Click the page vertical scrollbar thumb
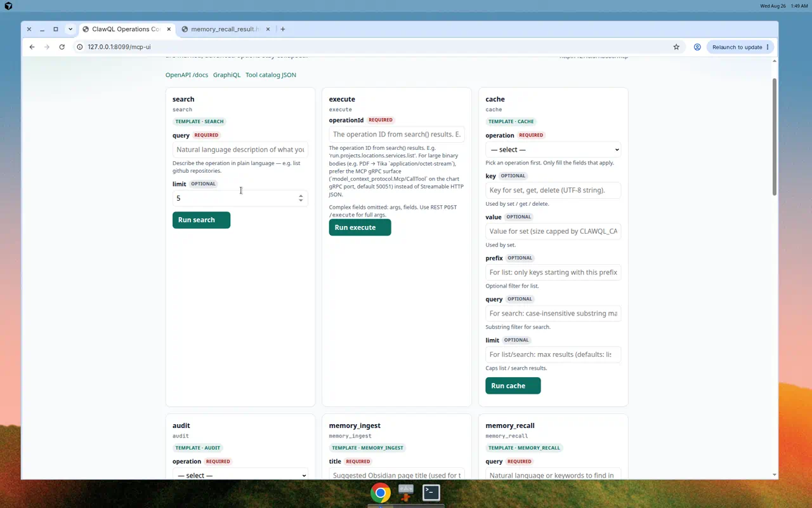The width and height of the screenshot is (812, 508). [x=774, y=137]
